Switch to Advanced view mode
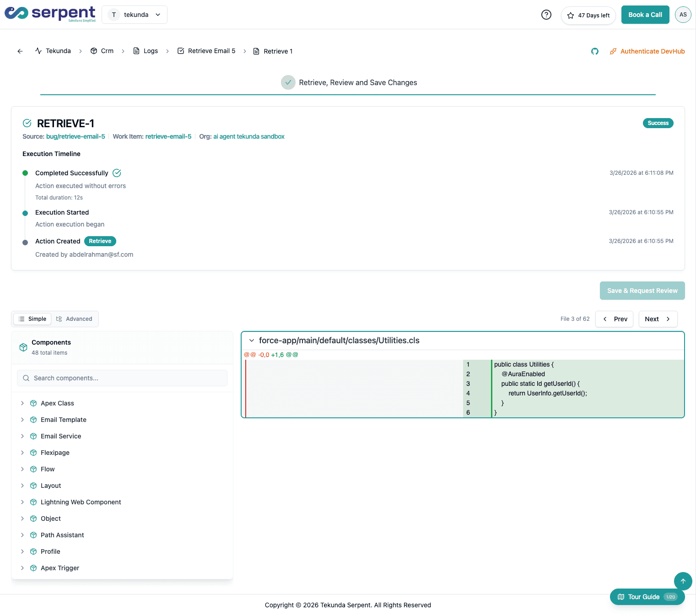This screenshot has height=616, width=696. pyautogui.click(x=74, y=319)
